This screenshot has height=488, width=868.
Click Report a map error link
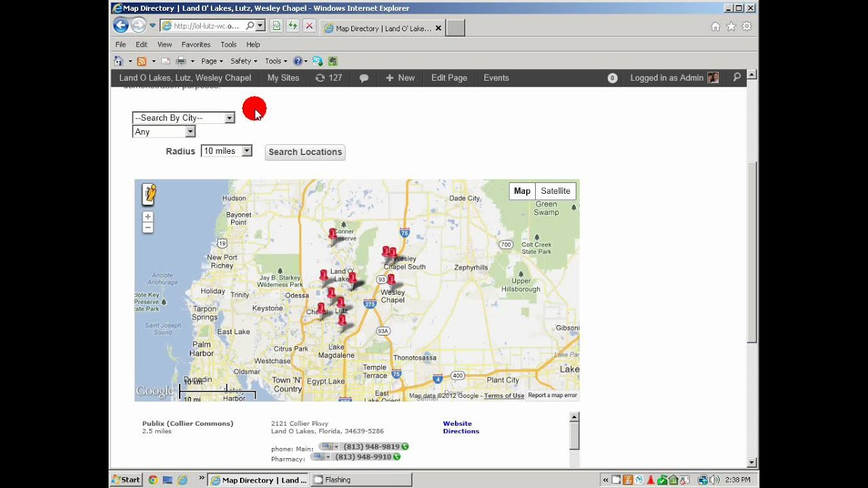553,396
